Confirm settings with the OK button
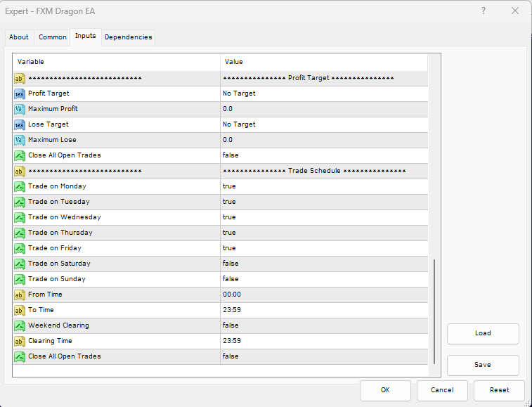This screenshot has height=407, width=532. coord(385,390)
